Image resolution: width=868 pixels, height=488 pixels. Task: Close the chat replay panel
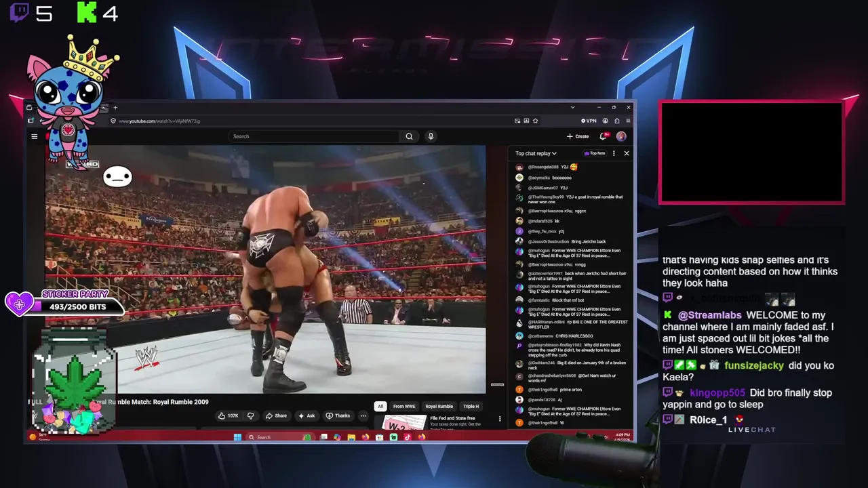pos(626,153)
